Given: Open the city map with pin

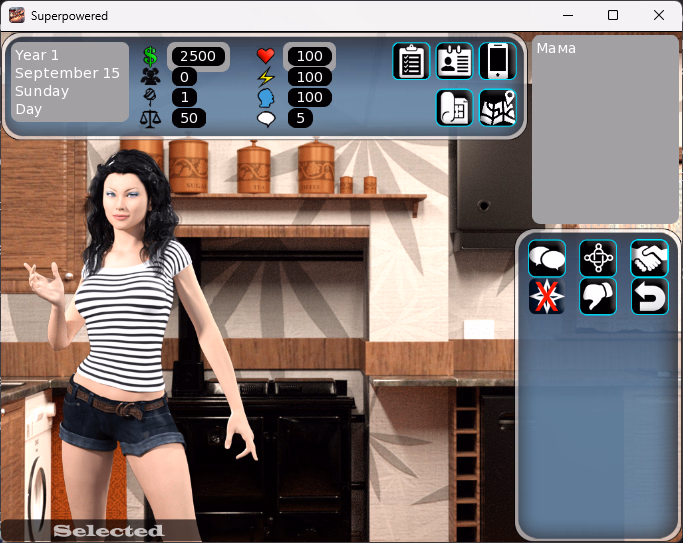Looking at the screenshot, I should pos(498,108).
